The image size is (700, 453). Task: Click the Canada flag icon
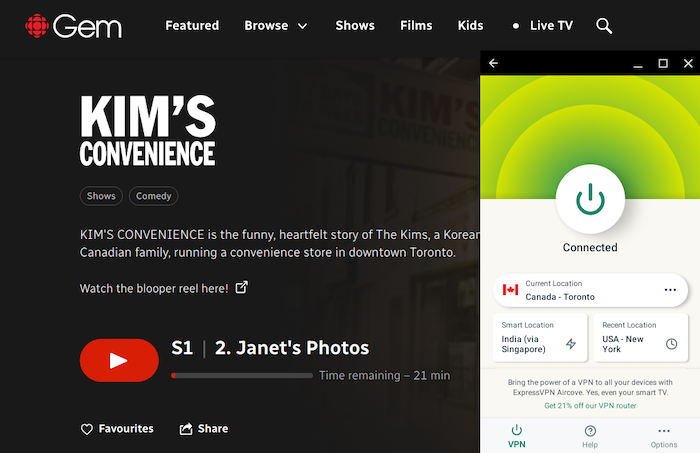pyautogui.click(x=510, y=290)
